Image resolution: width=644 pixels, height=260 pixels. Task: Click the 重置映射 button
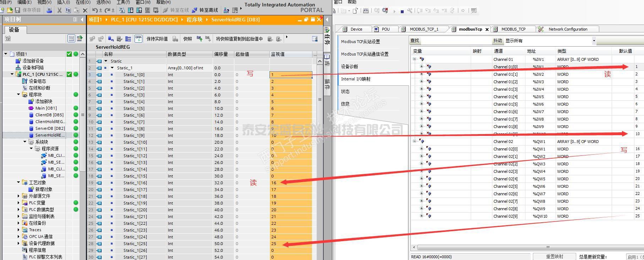pos(554,256)
